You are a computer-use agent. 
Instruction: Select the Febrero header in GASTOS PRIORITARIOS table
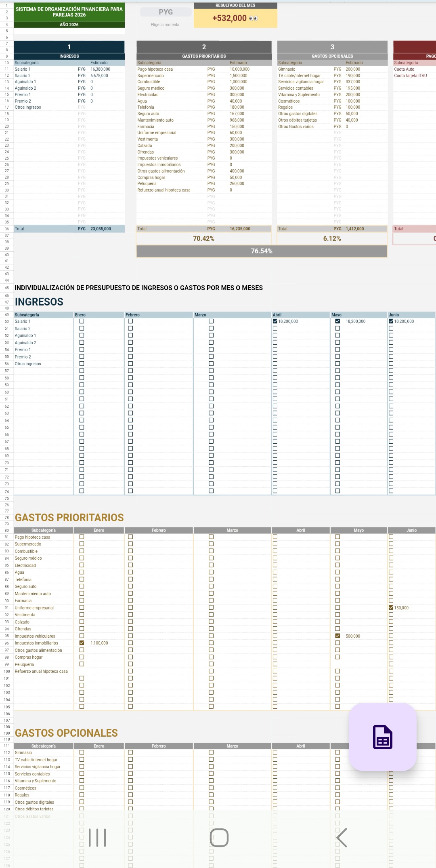[x=159, y=530]
